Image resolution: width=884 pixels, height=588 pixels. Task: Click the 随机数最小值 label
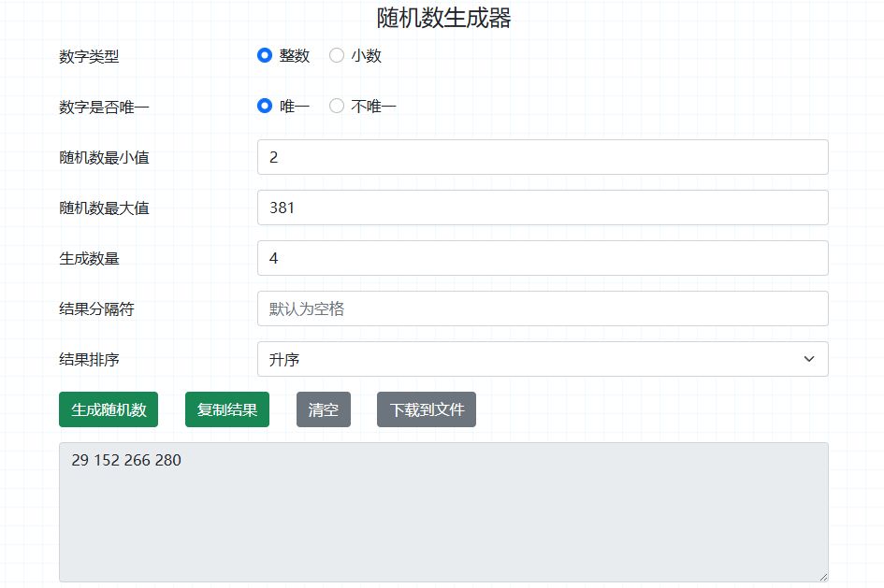[104, 158]
